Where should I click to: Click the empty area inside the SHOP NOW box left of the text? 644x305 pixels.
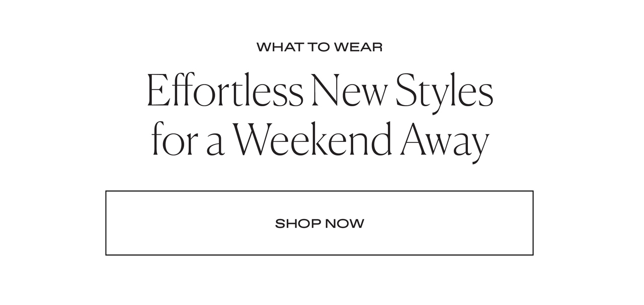click(191, 223)
